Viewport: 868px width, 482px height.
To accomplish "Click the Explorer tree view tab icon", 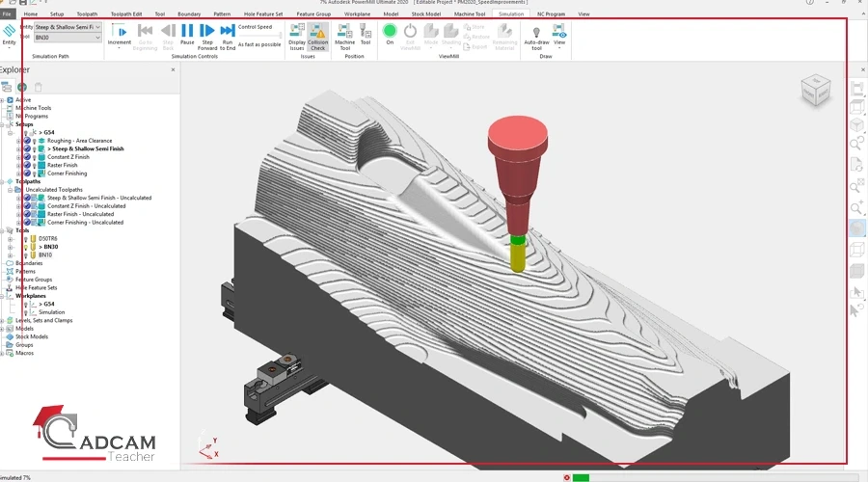I will click(7, 87).
